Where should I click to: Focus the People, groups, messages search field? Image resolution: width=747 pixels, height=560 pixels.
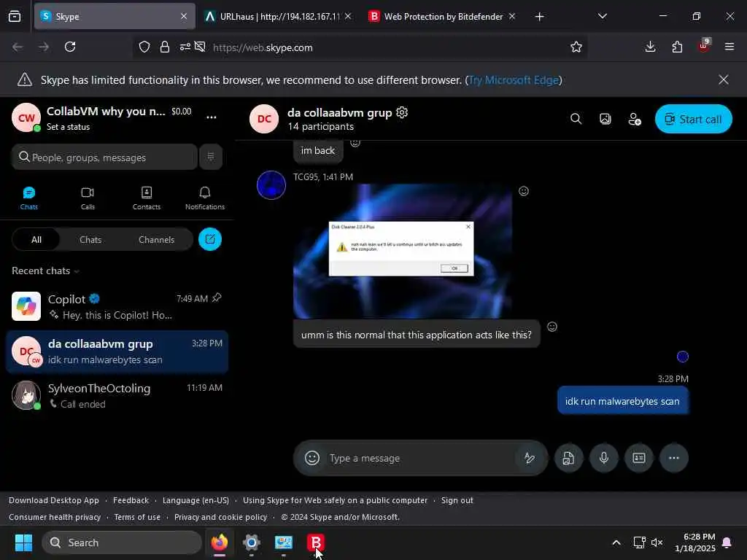point(104,157)
